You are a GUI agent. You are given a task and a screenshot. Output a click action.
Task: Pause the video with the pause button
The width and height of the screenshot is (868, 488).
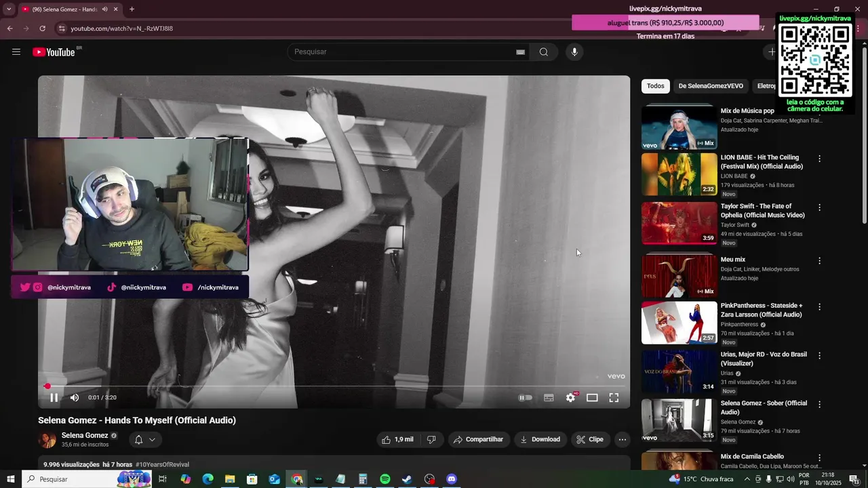click(x=54, y=398)
